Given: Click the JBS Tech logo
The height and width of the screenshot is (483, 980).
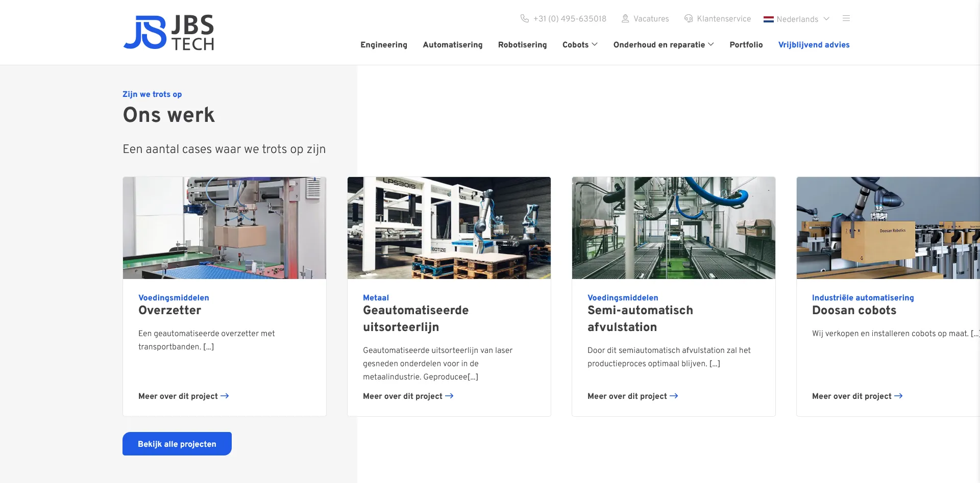Looking at the screenshot, I should 168,32.
